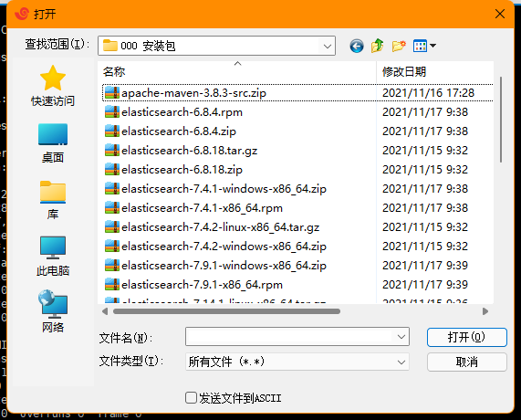Click the icon of elasticsearch-7.9.1-x86_64.rpm
521x420 pixels.
(x=112, y=284)
